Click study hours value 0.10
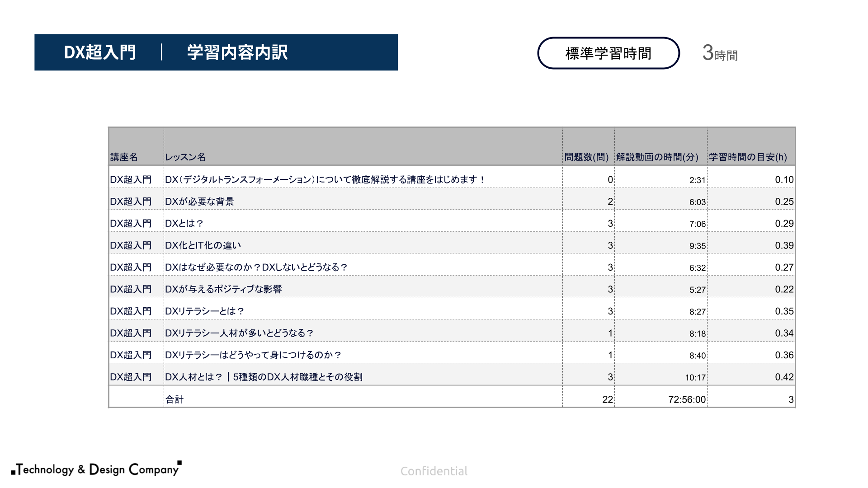 [784, 179]
